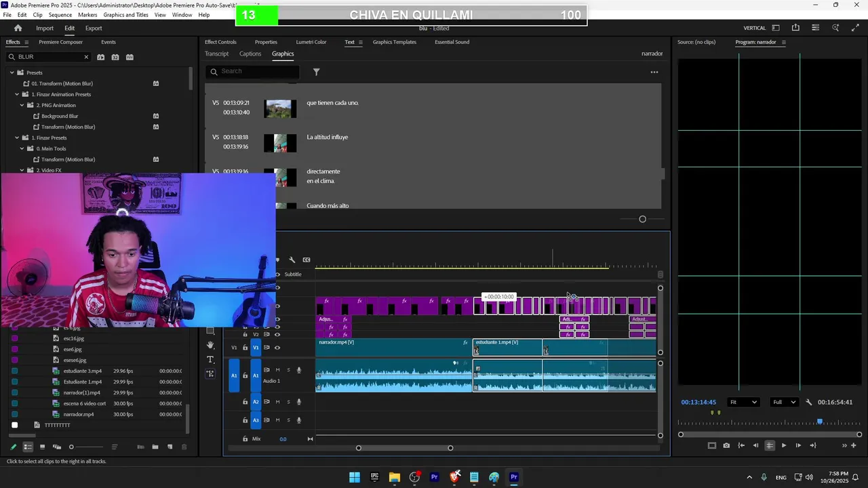Go to the Home screen icon
The height and width of the screenshot is (488, 868).
(x=18, y=28)
